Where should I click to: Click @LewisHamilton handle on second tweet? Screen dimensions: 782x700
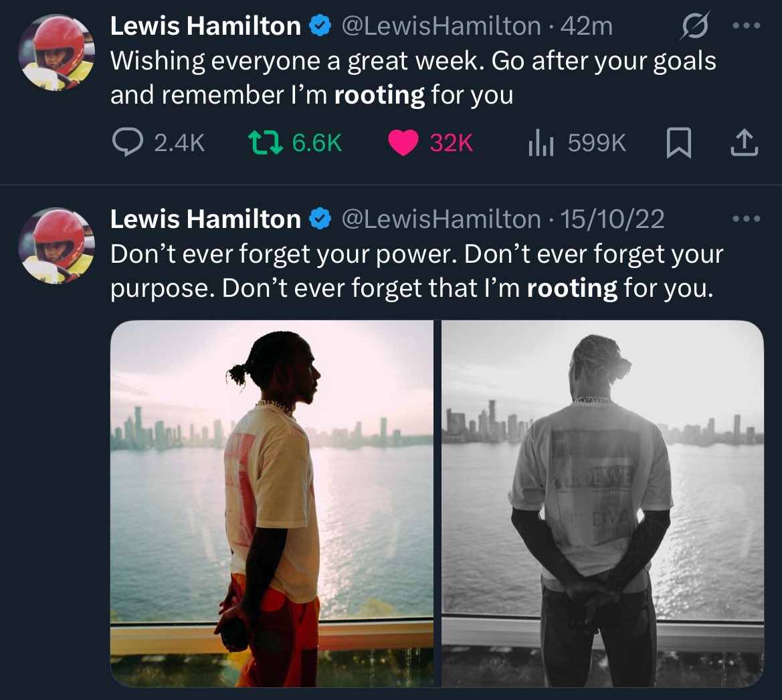441,219
